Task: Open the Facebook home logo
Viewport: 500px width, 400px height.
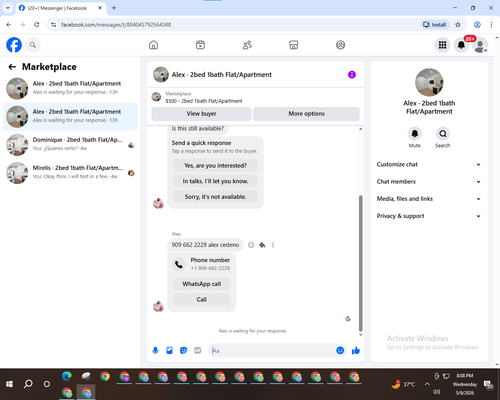Action: pyautogui.click(x=14, y=45)
